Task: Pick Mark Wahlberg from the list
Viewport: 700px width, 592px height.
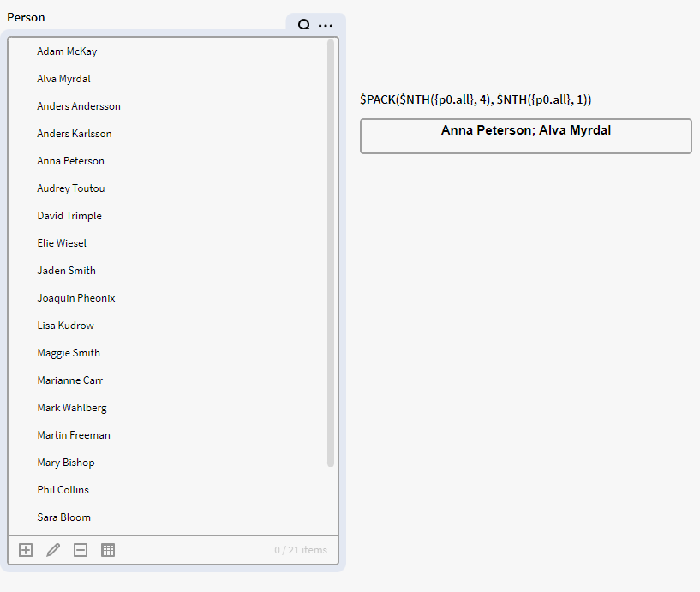Action: pyautogui.click(x=72, y=408)
